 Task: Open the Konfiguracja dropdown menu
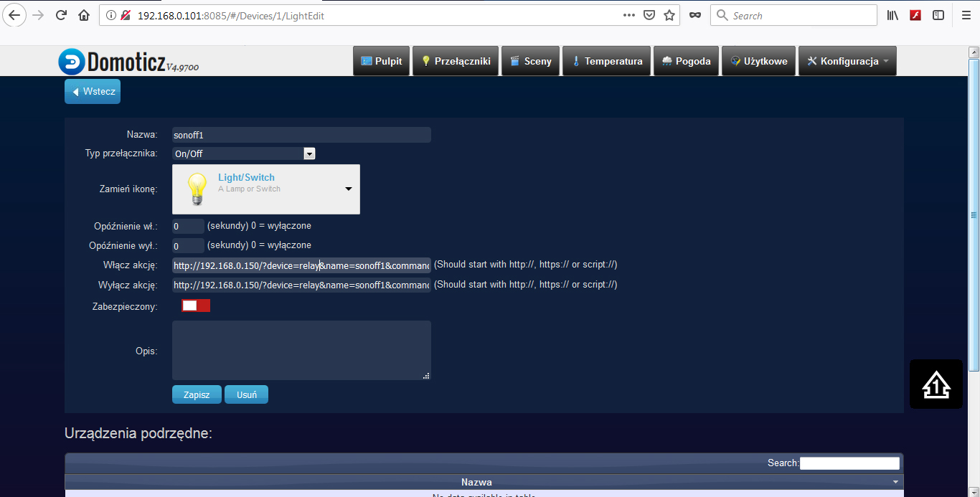coord(847,62)
